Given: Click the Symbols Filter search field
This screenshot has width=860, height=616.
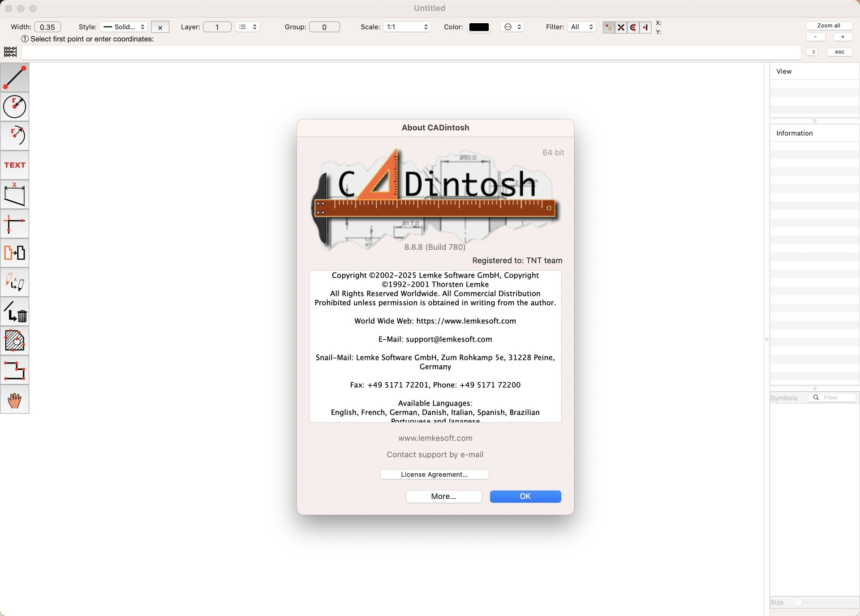Looking at the screenshot, I should tap(832, 398).
